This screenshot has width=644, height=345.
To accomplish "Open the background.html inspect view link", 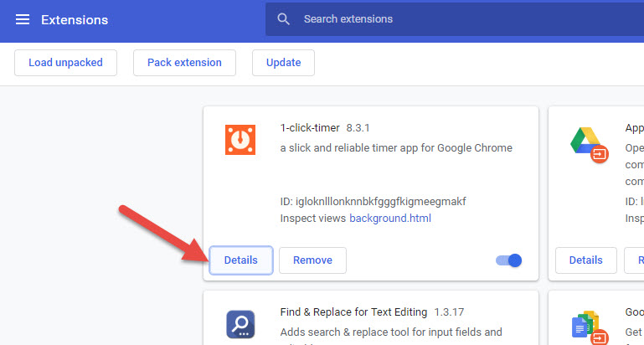I will click(390, 218).
